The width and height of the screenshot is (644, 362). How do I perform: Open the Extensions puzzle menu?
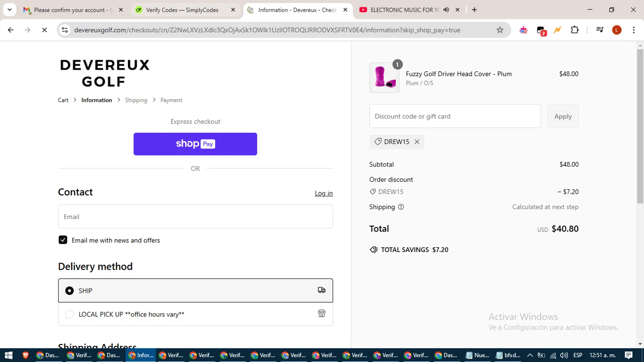coord(574,30)
